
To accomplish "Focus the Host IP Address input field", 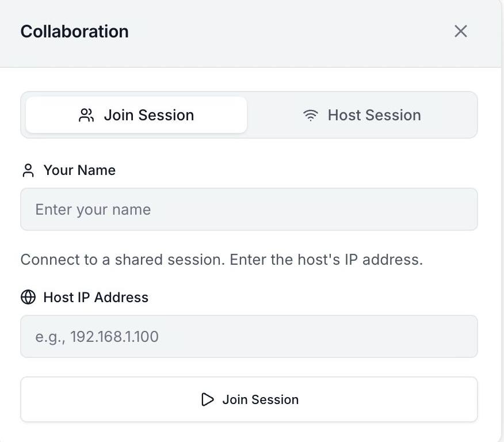I will [x=249, y=336].
